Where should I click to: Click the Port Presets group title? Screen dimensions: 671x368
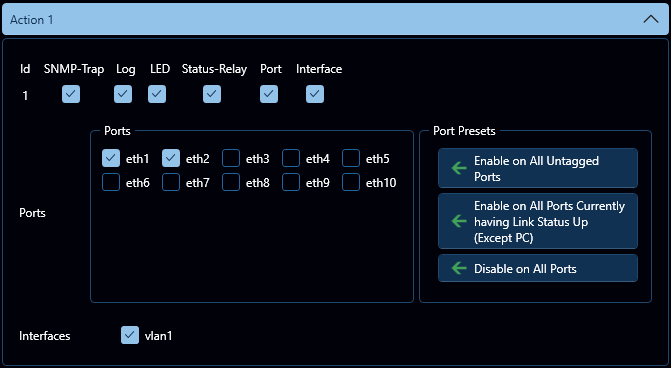coord(464,131)
